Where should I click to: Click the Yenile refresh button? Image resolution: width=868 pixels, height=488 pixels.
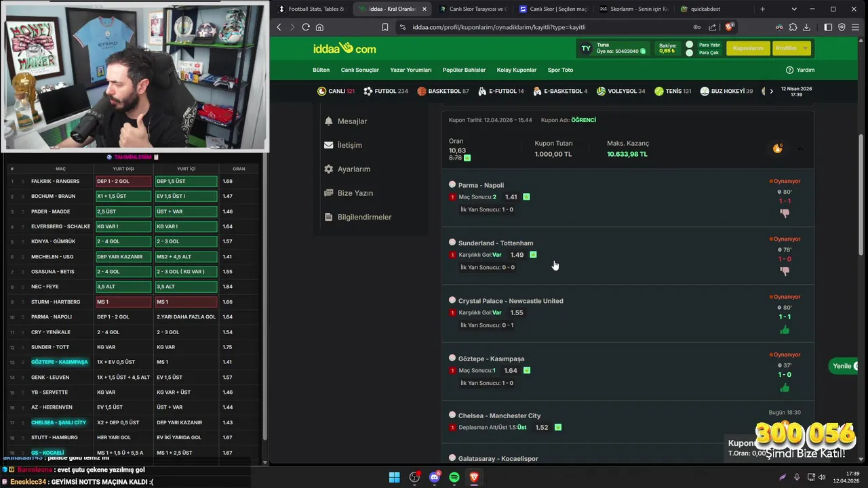pyautogui.click(x=844, y=366)
